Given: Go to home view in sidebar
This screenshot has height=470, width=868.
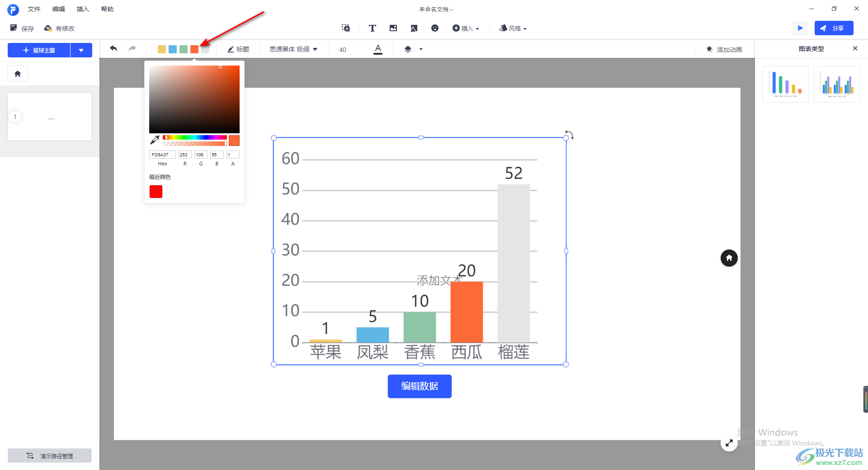Looking at the screenshot, I should (x=18, y=74).
